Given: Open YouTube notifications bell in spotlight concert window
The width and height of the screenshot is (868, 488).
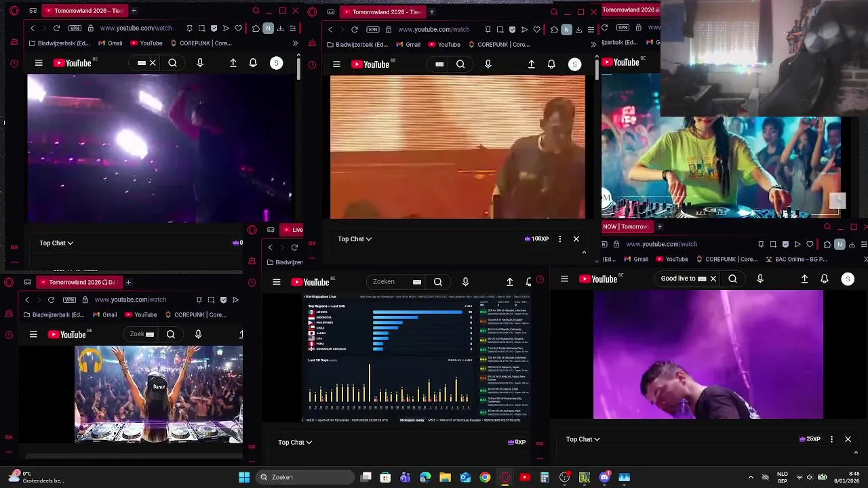Looking at the screenshot, I should [253, 63].
